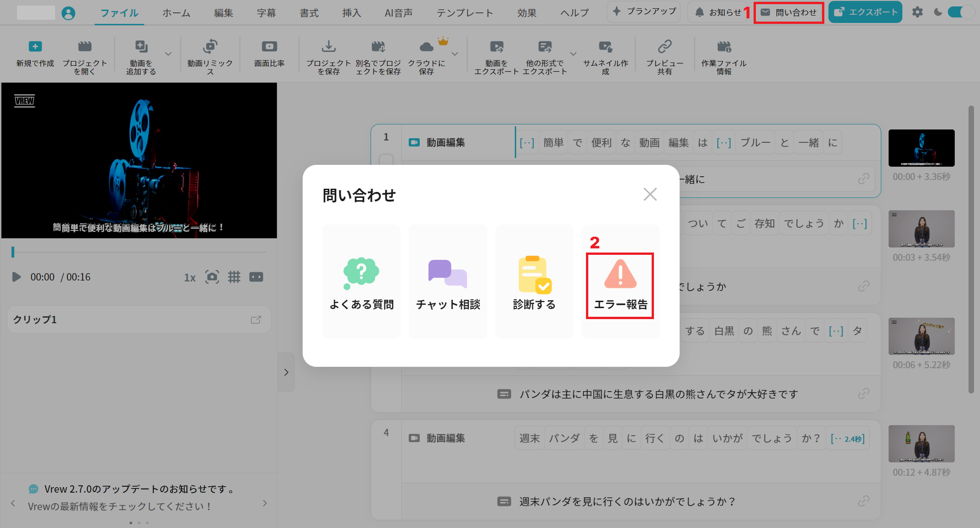Click the [·· 2.4秒] silence marker
The width and height of the screenshot is (980, 528).
tap(848, 438)
